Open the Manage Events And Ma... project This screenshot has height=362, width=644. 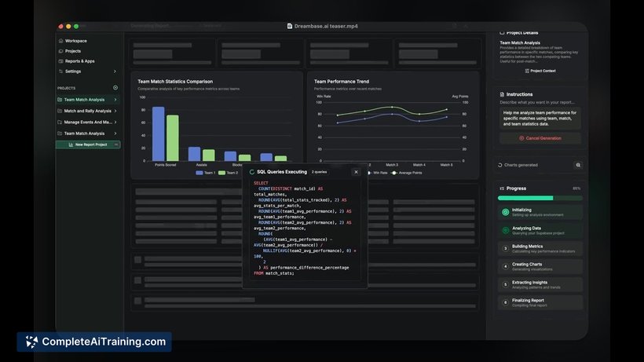click(x=88, y=122)
